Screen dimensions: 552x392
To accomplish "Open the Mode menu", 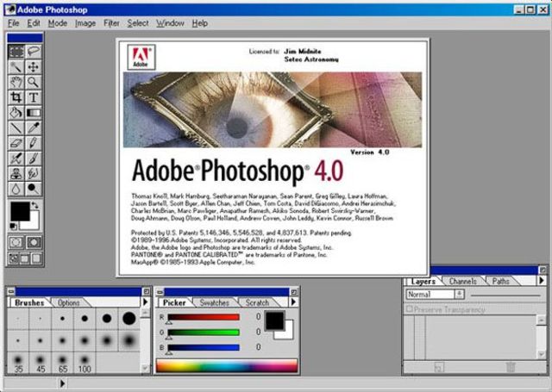I will (x=58, y=23).
